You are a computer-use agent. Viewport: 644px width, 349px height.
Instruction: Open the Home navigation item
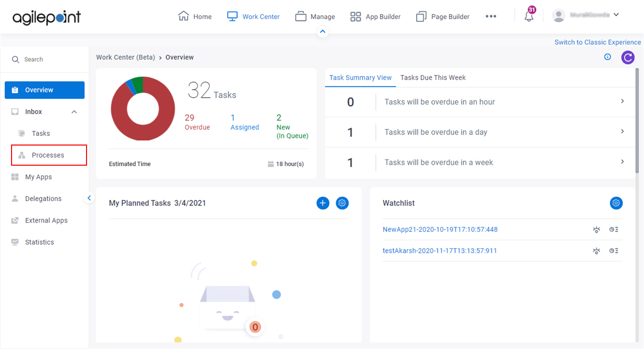click(195, 17)
